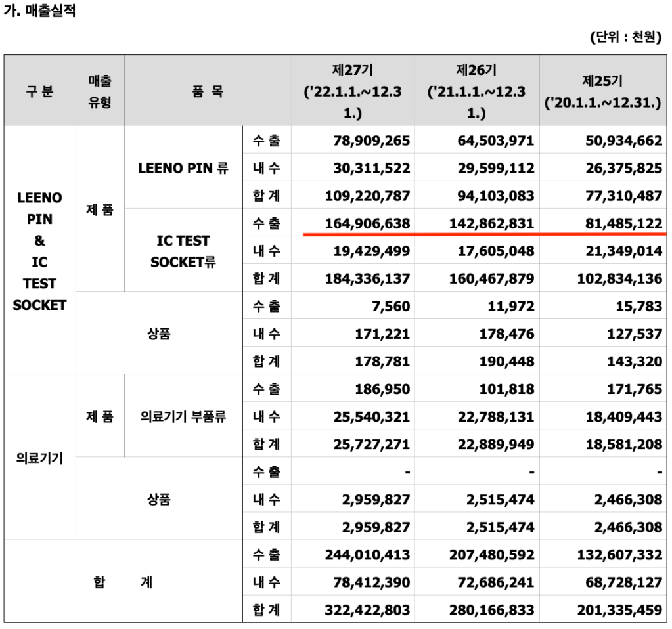Select the grand total 322,422,803 cell
This screenshot has width=672, height=629.
click(x=367, y=609)
